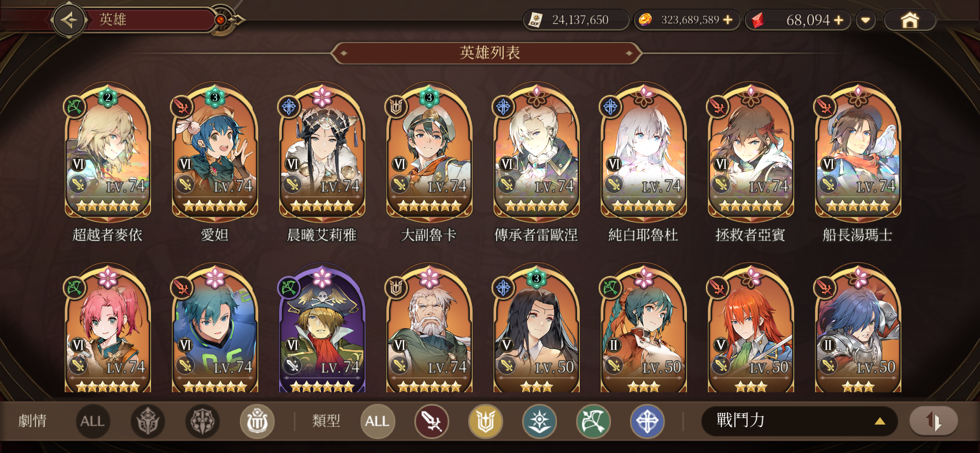Open the home screen icon
This screenshot has height=453, width=980.
pyautogui.click(x=909, y=20)
